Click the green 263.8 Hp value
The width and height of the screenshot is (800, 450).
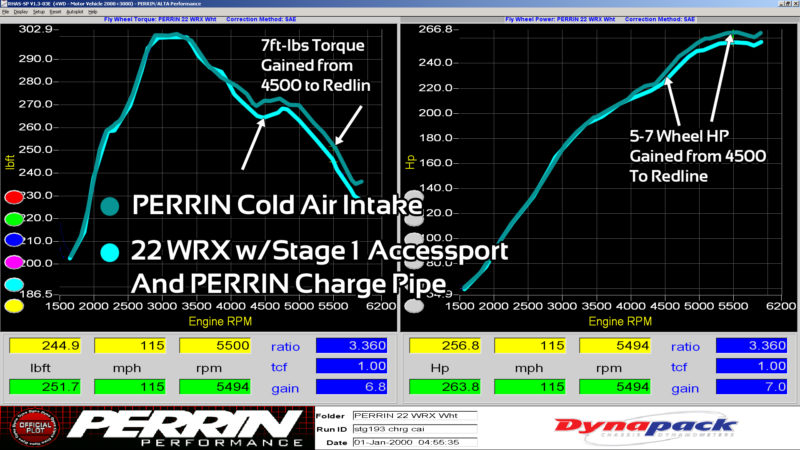[x=445, y=387]
